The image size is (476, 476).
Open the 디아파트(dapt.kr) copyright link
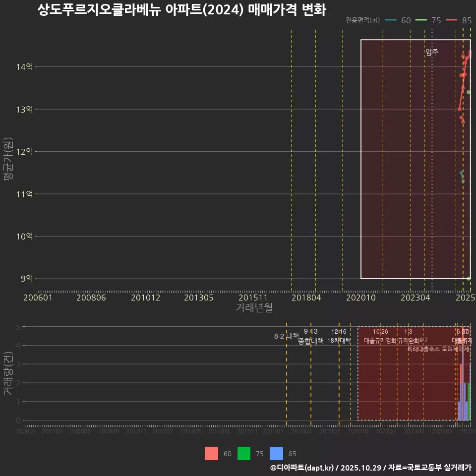point(300,468)
